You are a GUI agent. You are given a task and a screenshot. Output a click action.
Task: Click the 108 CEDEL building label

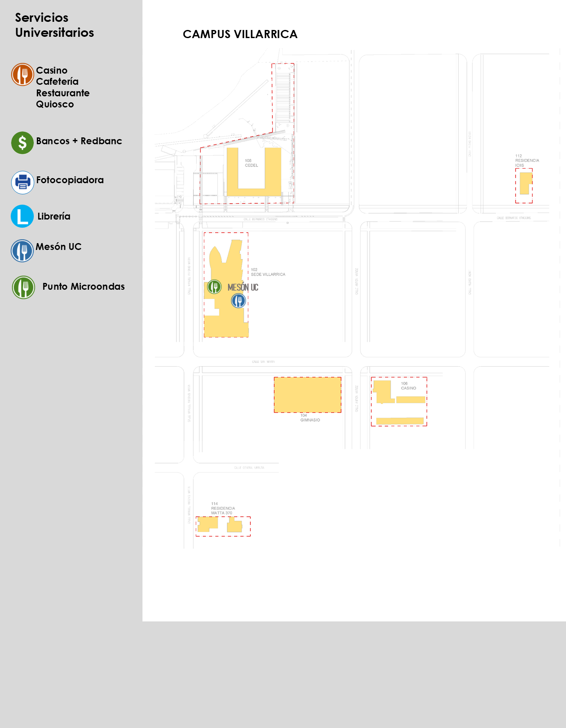pos(251,163)
